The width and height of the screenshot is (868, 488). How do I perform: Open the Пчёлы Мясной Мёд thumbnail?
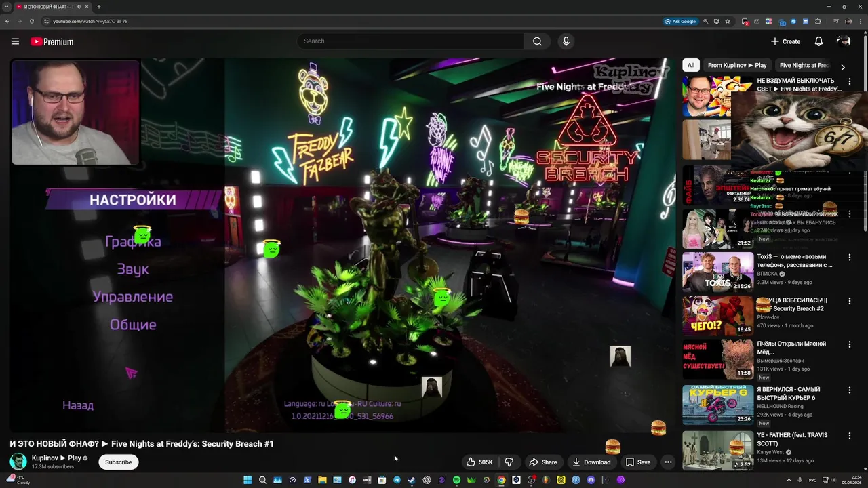pos(717,359)
